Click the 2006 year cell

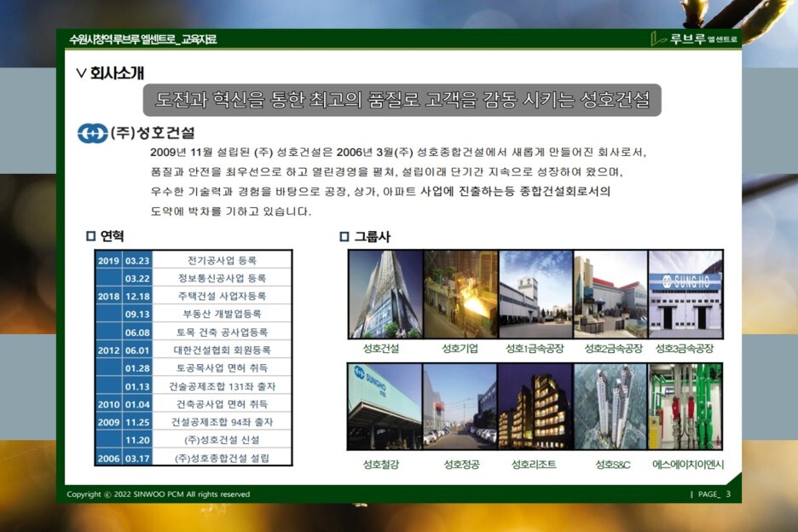[108, 458]
